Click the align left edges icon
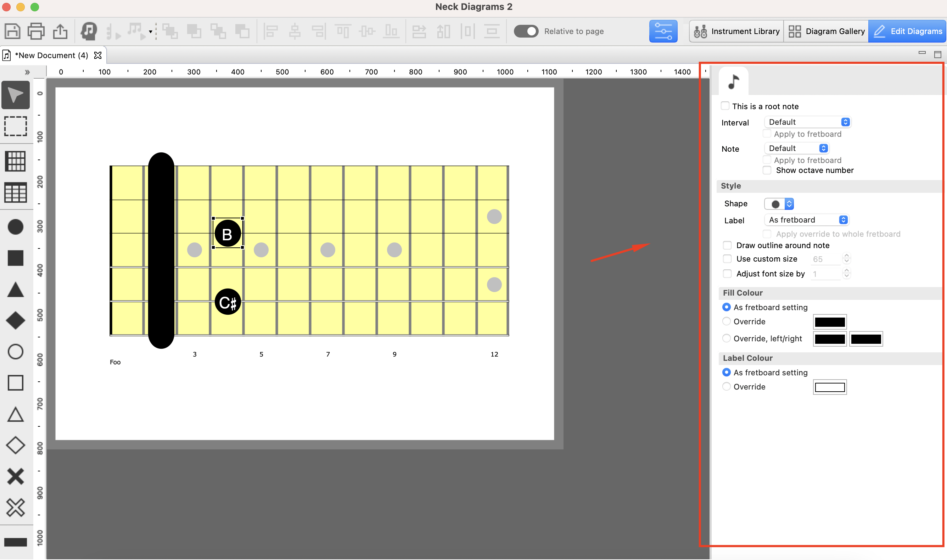 point(271,31)
